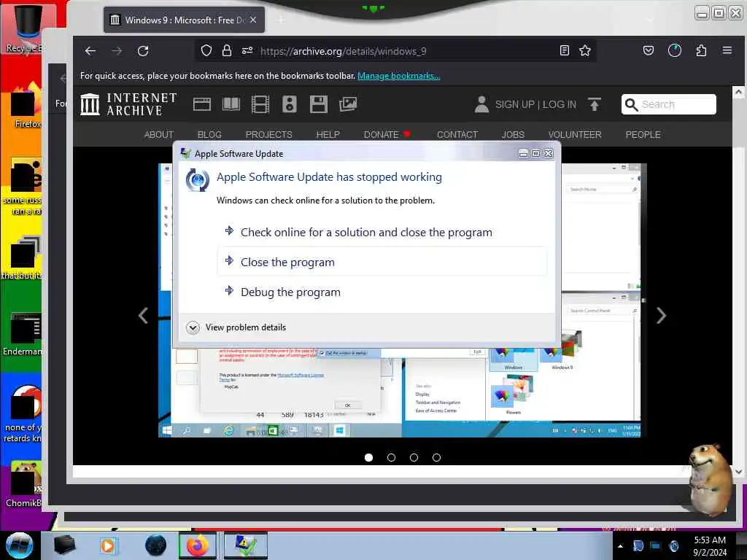Open the Internet Archive audio speaker icon
The image size is (747, 560).
(289, 104)
